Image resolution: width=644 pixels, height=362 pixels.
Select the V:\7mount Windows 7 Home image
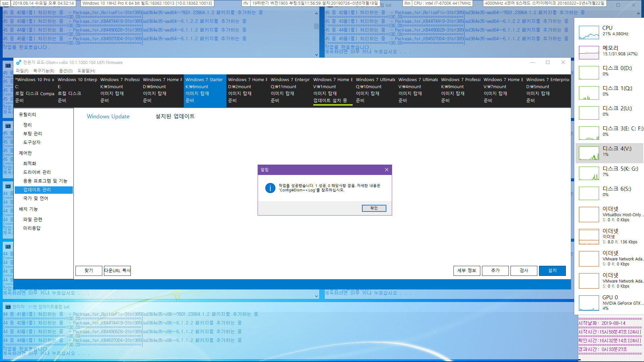(x=503, y=90)
